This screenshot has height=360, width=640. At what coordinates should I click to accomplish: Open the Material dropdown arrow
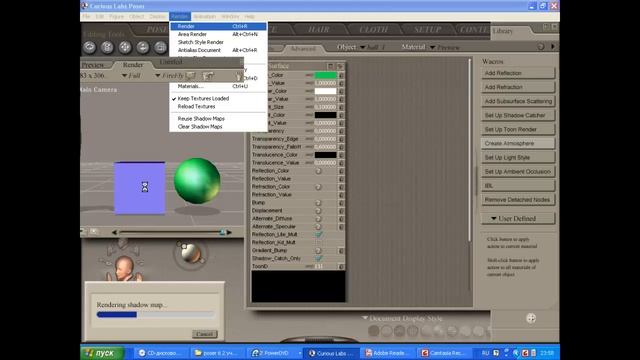click(432, 47)
